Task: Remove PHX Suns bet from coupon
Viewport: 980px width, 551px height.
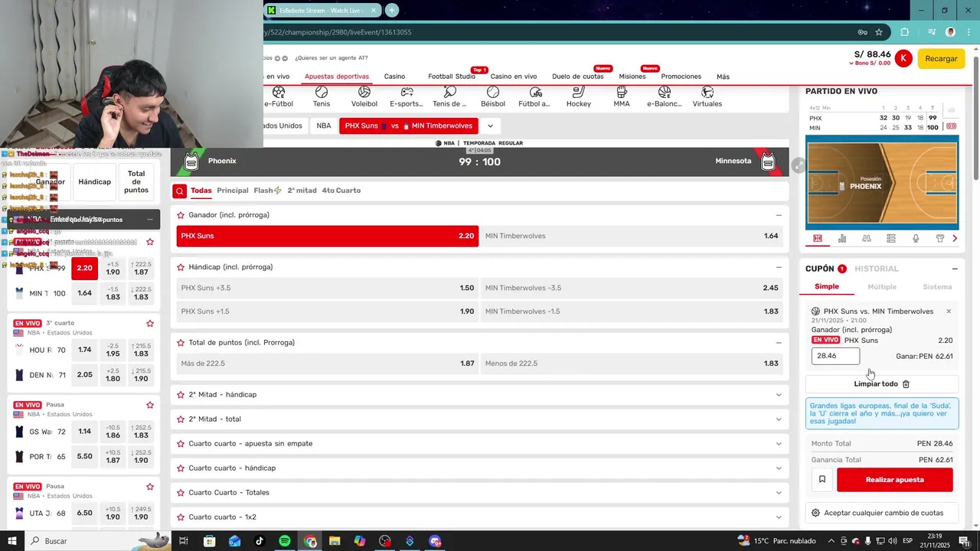Action: 949,311
